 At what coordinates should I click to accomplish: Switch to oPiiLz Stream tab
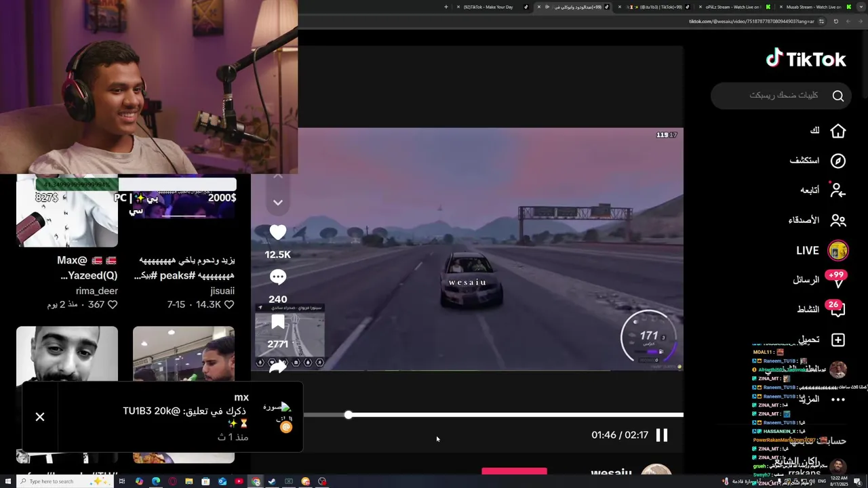coord(734,7)
